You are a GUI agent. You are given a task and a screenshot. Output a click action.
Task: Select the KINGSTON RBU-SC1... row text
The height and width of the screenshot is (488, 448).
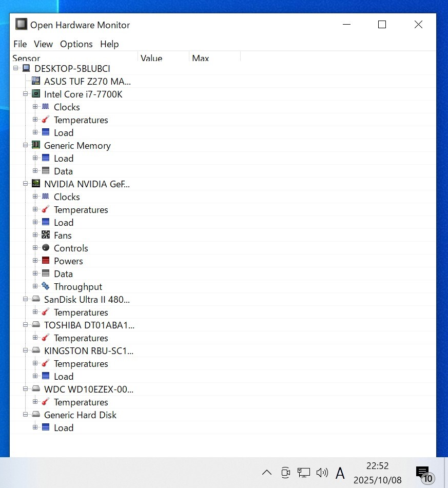pyautogui.click(x=89, y=351)
